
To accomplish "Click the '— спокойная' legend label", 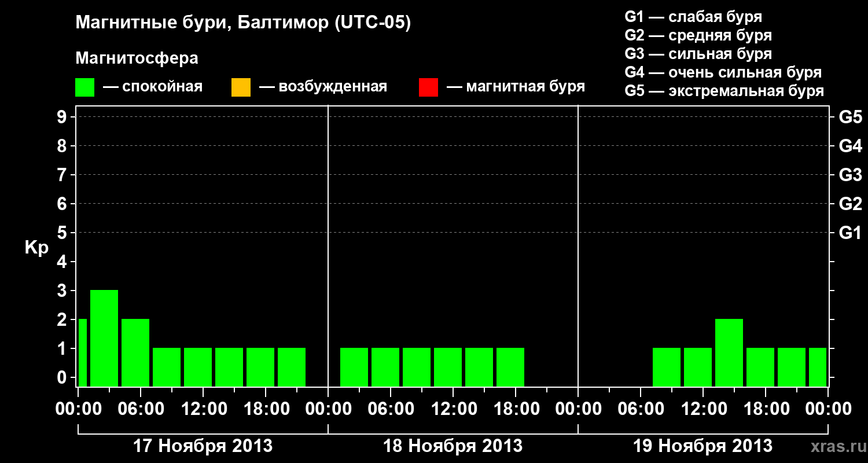I will coord(153,87).
